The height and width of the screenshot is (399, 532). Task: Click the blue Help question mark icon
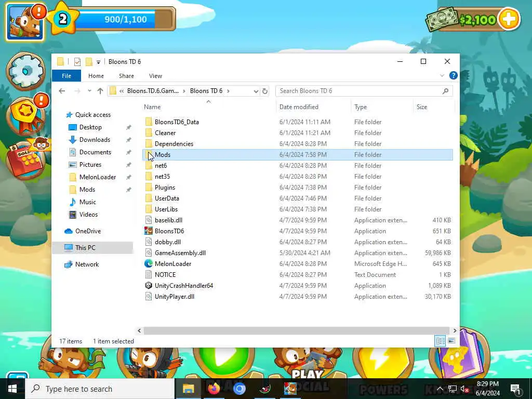click(453, 75)
